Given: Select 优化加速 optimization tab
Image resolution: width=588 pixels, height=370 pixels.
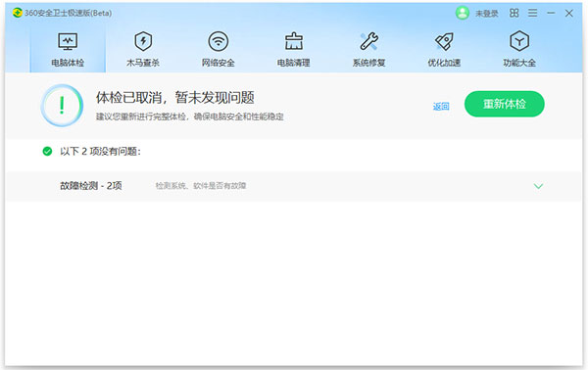Looking at the screenshot, I should click(444, 50).
